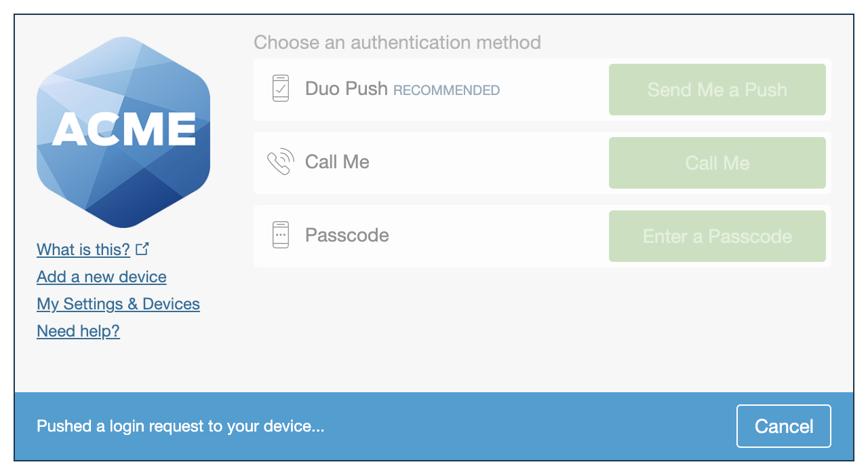Click Enter a Passcode
This screenshot has height=475, width=868.
point(717,235)
